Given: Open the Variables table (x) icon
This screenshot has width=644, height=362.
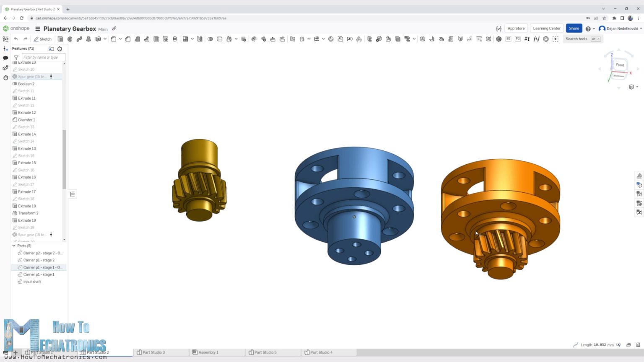Looking at the screenshot, I should [350, 39].
